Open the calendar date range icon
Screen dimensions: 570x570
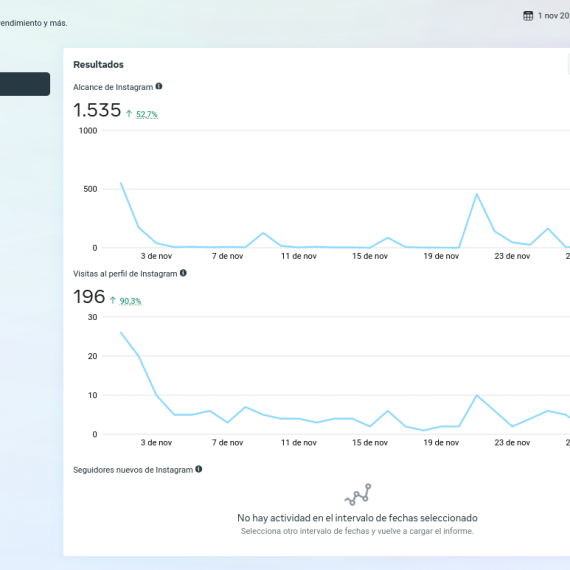click(x=528, y=16)
